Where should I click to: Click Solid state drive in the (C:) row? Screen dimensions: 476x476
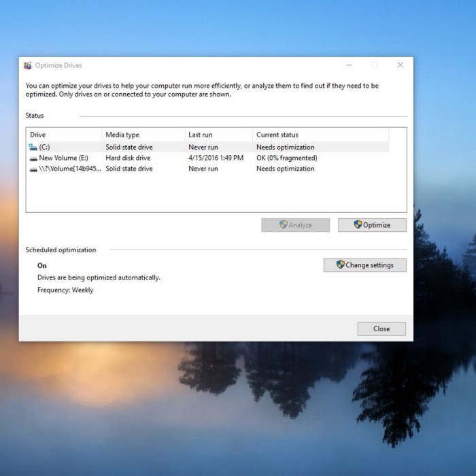[129, 148]
